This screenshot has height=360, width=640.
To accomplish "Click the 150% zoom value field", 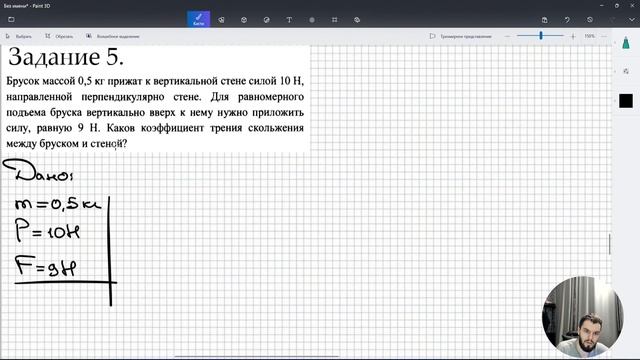I will click(x=589, y=36).
